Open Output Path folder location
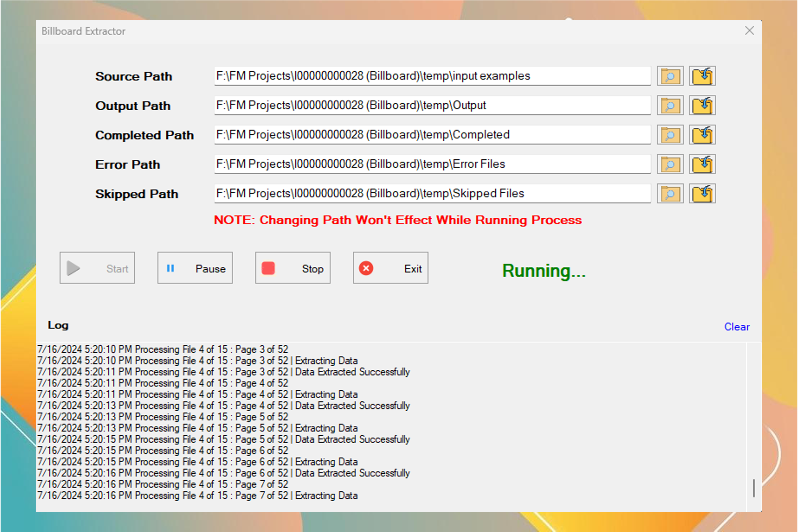The image size is (798, 532). 702,106
